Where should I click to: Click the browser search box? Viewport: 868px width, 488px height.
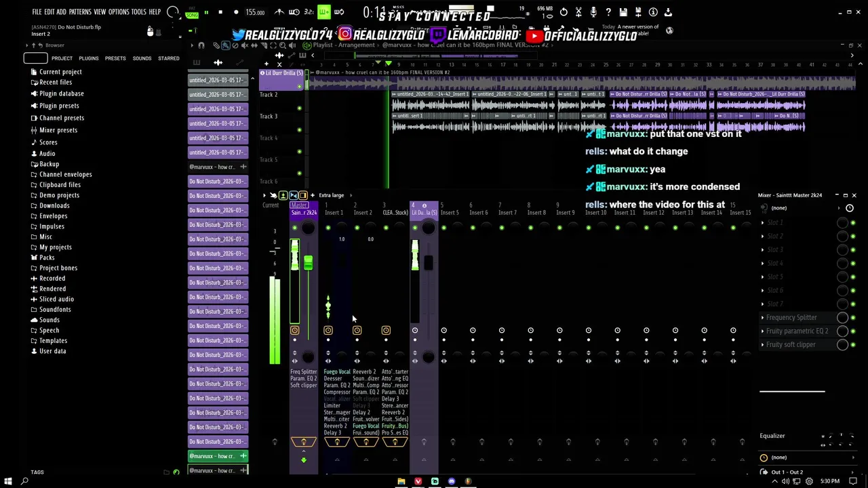(35, 58)
